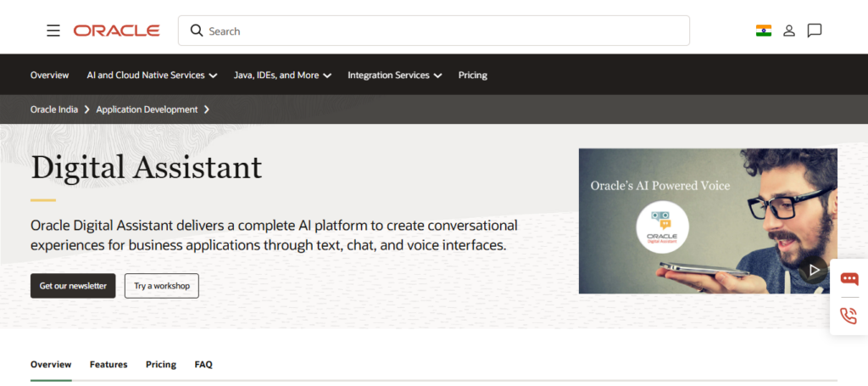Open the red live chat side icon

tap(849, 278)
